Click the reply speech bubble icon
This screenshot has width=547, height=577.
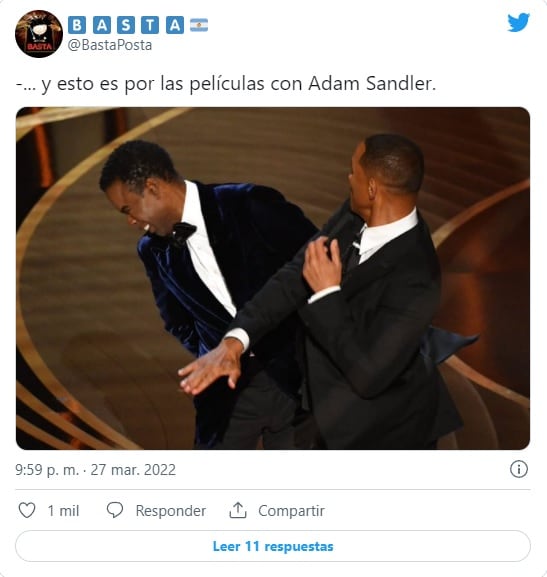[x=115, y=510]
